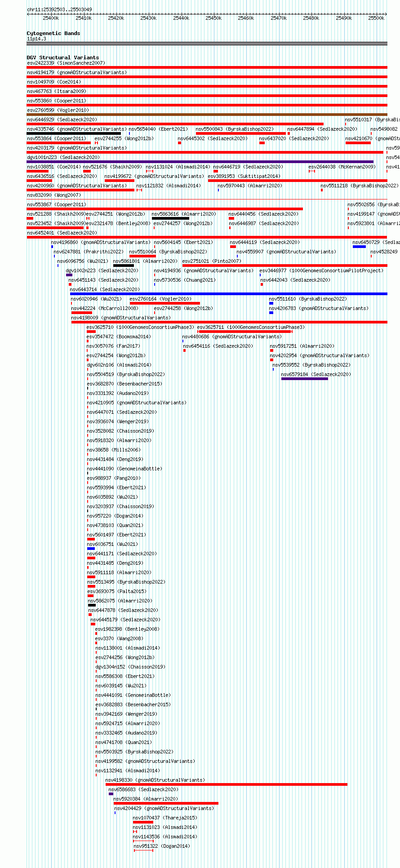Image resolution: width=400 pixels, height=868 pixels.
Task: Select esv3370 (Wang2008) label
Action: pos(119,638)
